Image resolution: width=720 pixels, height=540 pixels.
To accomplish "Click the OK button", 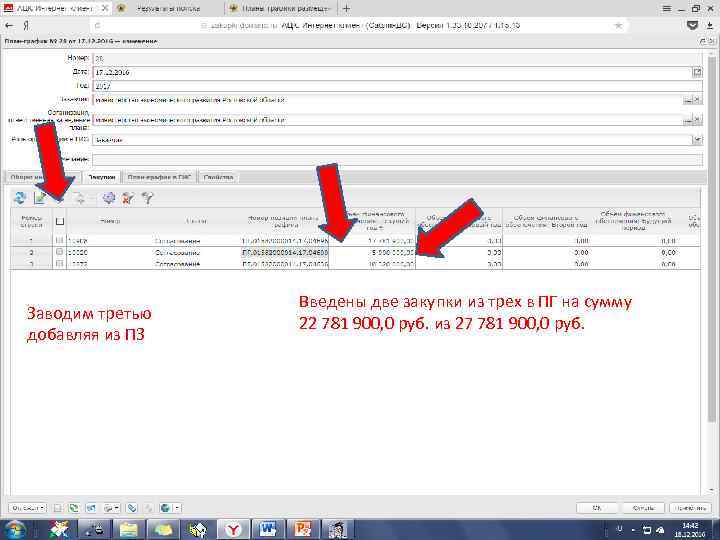I will 597,508.
